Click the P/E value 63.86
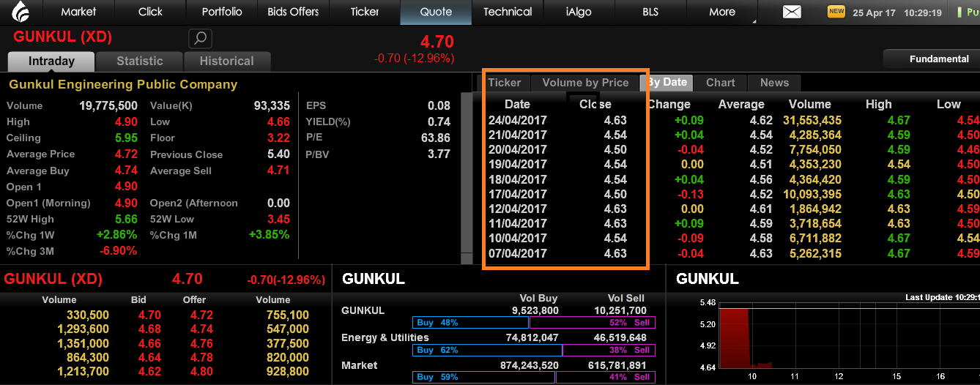The height and width of the screenshot is (385, 980). (x=436, y=138)
